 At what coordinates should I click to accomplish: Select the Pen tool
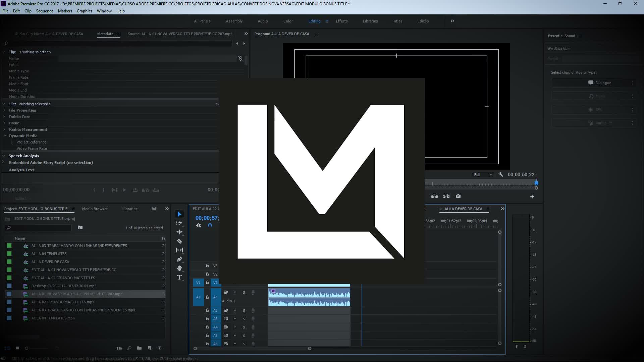(x=179, y=259)
